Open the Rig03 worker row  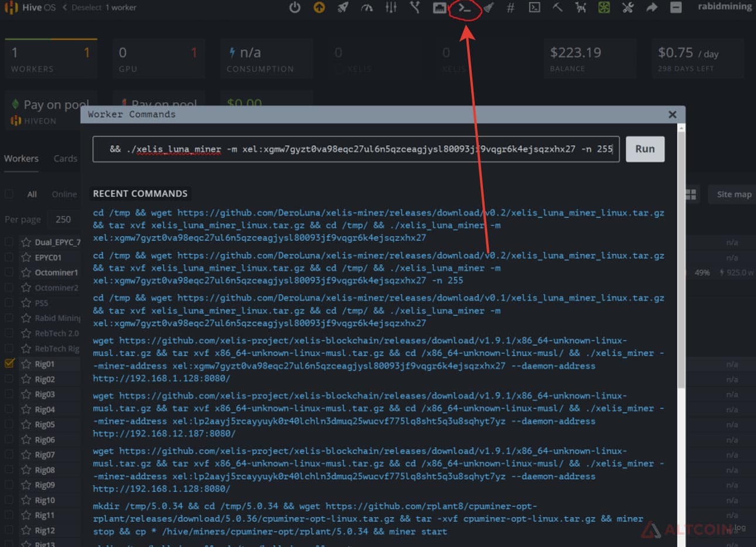pos(45,394)
